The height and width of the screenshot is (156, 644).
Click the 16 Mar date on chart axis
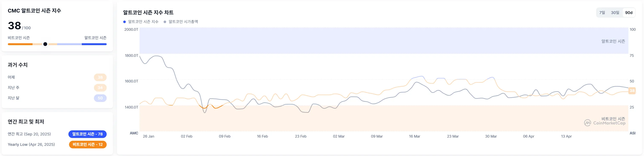(x=415, y=136)
